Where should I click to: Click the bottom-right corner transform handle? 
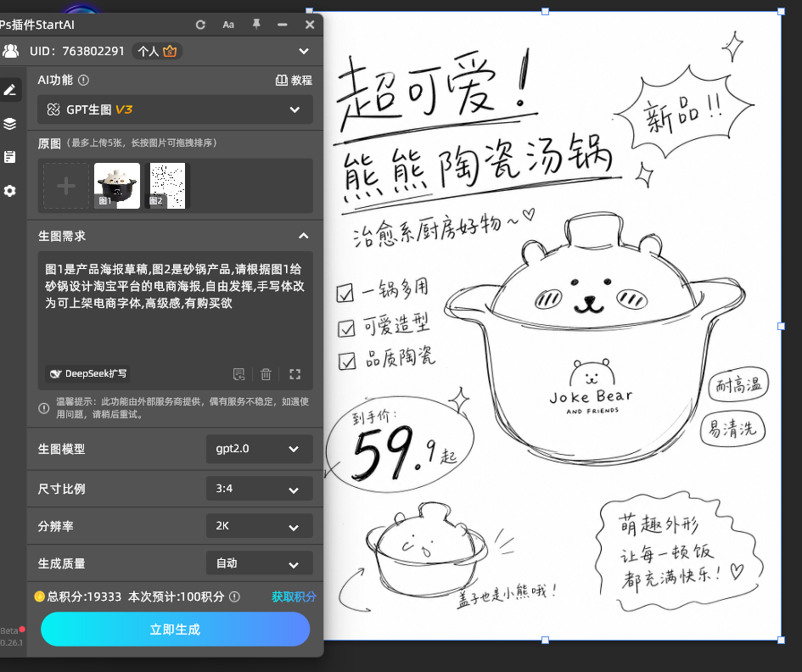pos(781,641)
